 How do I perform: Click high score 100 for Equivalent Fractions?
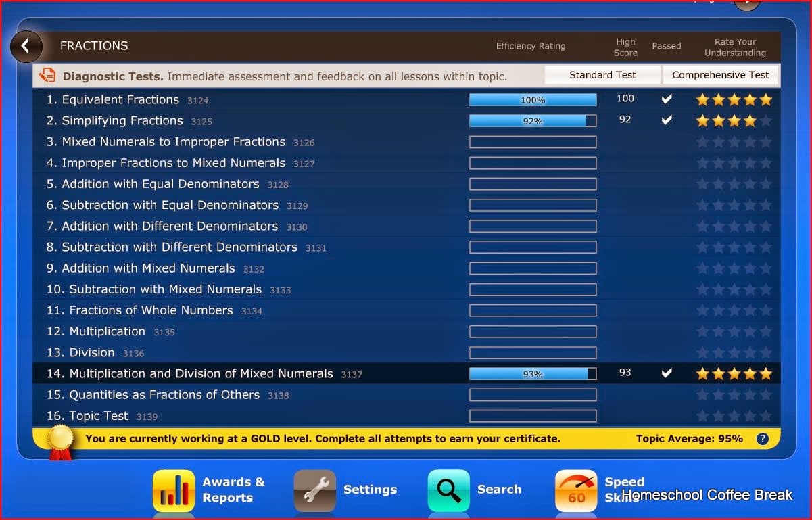625,99
